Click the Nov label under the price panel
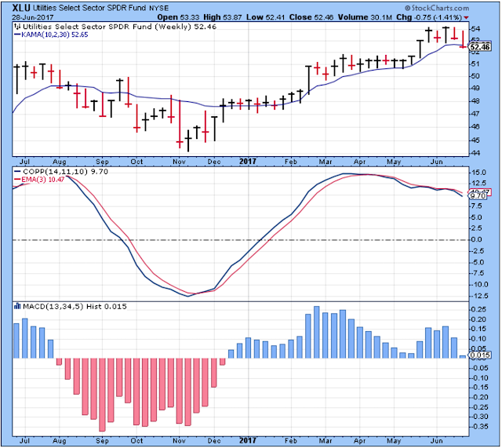 [179, 162]
